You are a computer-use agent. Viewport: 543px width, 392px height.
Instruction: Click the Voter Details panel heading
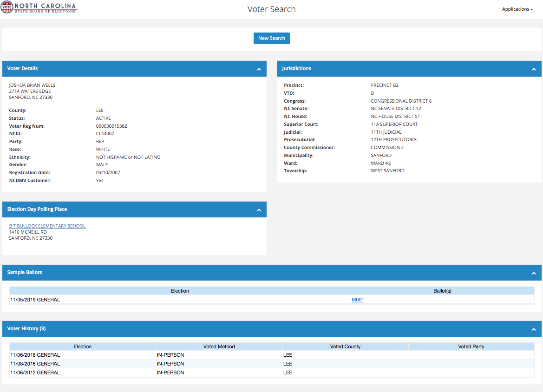click(22, 69)
